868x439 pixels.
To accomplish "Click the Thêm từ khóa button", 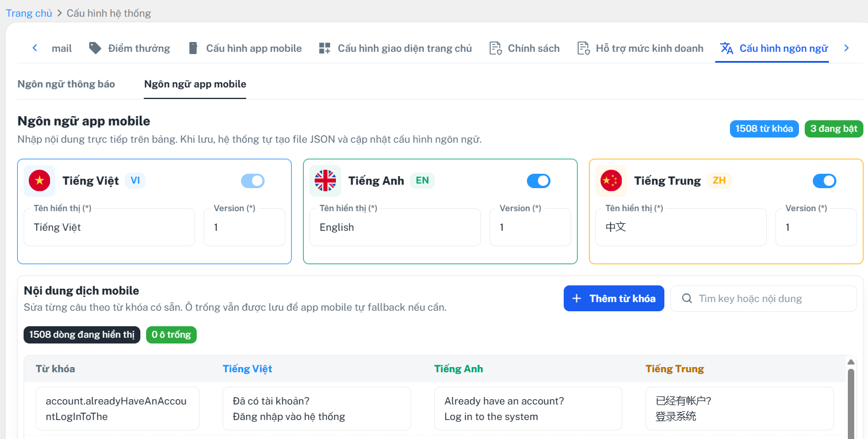I will click(614, 299).
